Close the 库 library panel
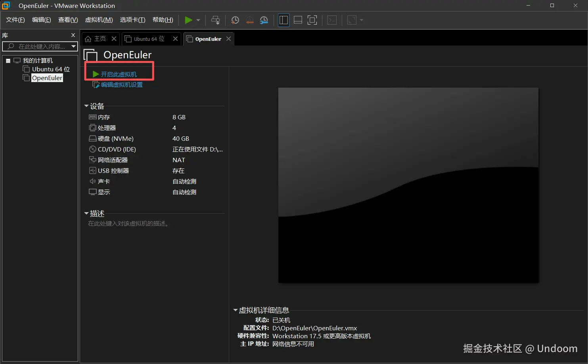 [73, 35]
